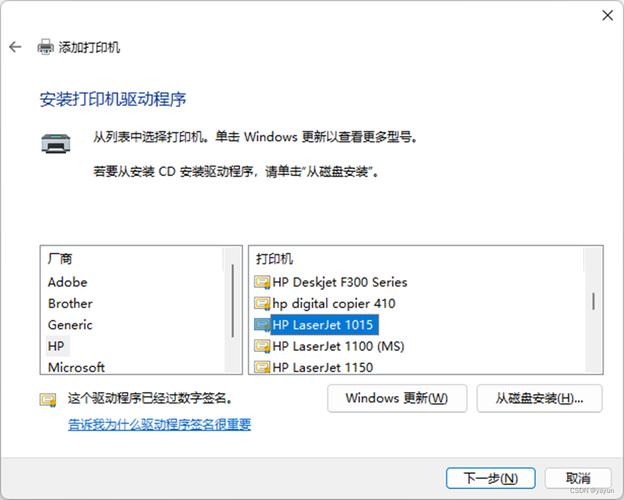This screenshot has height=500, width=624.
Task: Click the HP LaserJet 1015 driver icon
Action: coord(262,325)
